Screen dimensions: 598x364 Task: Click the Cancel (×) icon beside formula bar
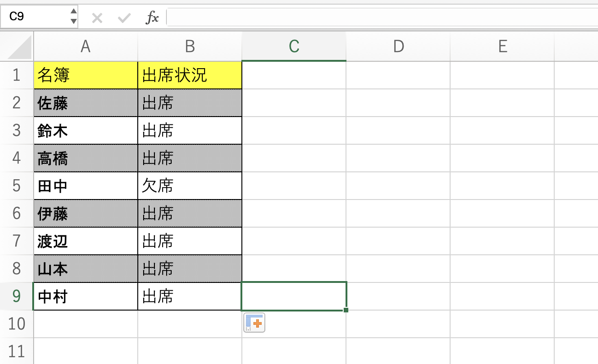coord(97,17)
